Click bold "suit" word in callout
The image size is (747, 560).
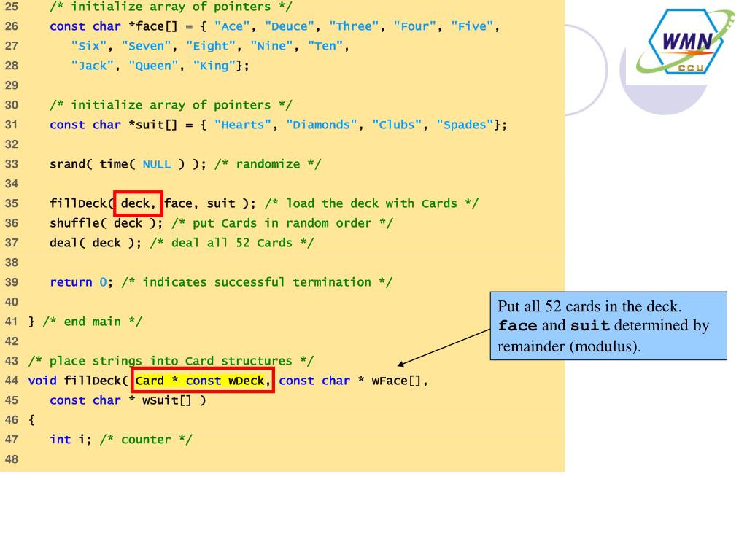pyautogui.click(x=589, y=326)
